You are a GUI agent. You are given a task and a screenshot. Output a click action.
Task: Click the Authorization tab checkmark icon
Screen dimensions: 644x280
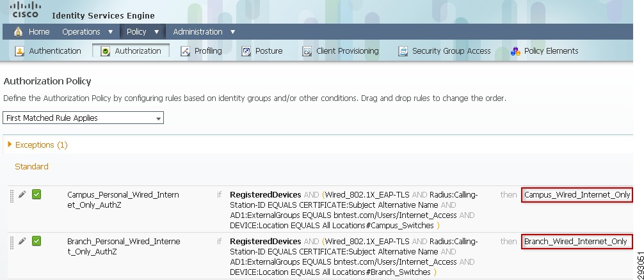(105, 51)
